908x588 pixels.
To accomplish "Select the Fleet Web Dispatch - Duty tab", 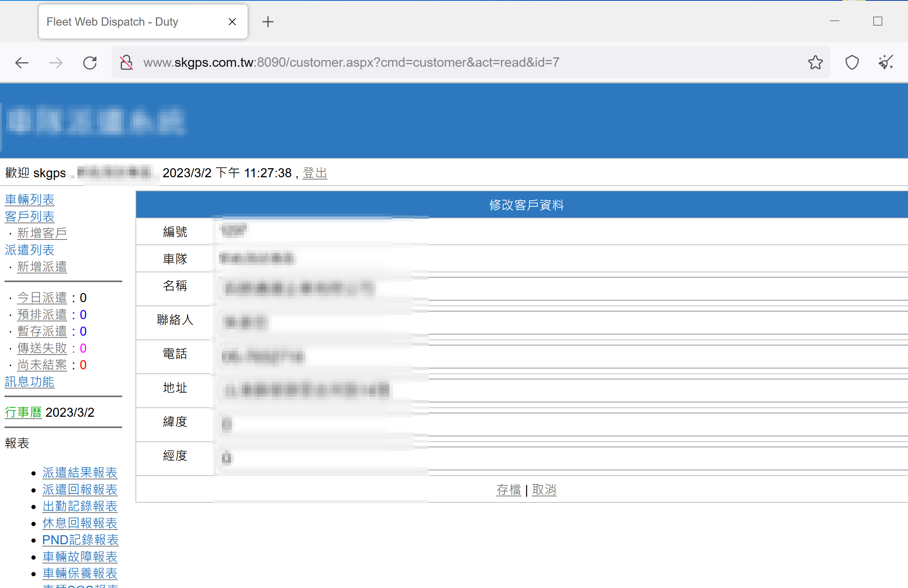I will tap(143, 22).
